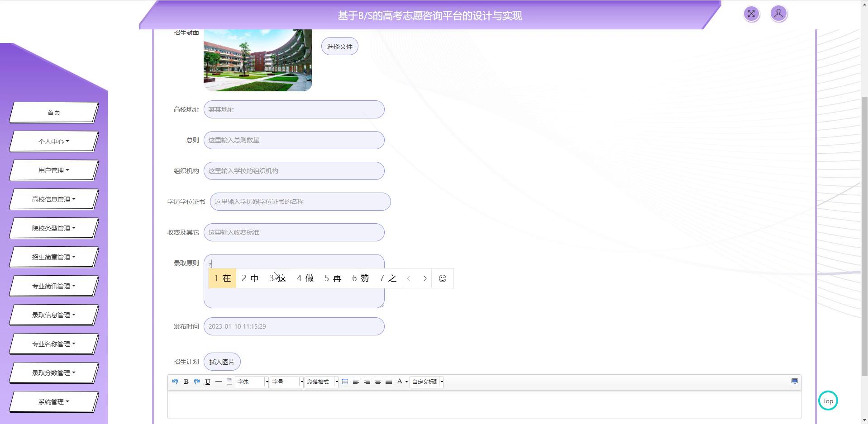Viewport: 868px width, 424px height.
Task: Click the font color A icon
Action: click(400, 382)
